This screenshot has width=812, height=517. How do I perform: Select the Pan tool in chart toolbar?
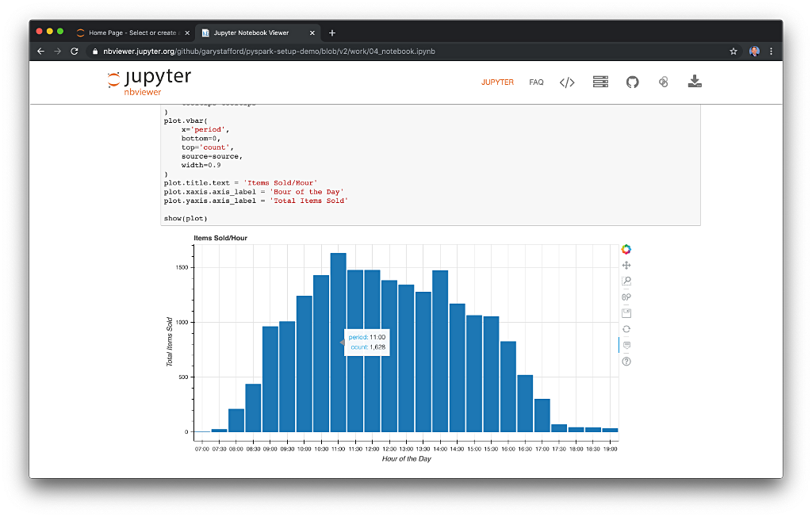coord(626,265)
